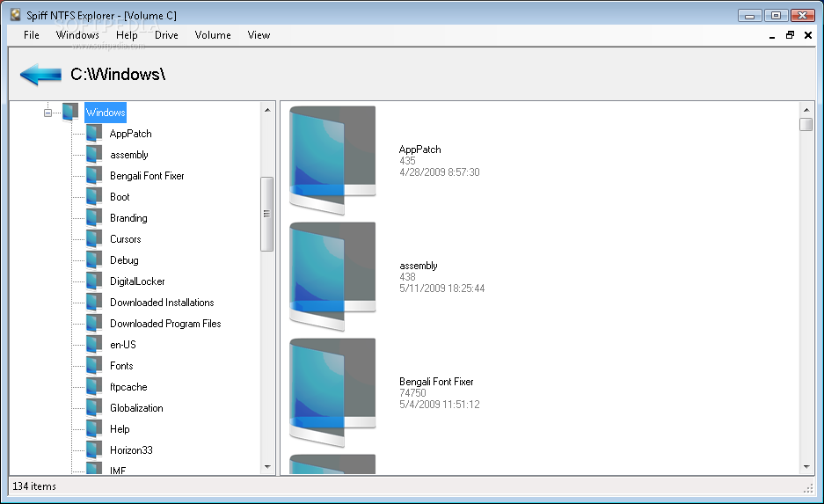Viewport: 824px width, 504px height.
Task: Click the tree pane scroll up arrow
Action: tap(267, 110)
